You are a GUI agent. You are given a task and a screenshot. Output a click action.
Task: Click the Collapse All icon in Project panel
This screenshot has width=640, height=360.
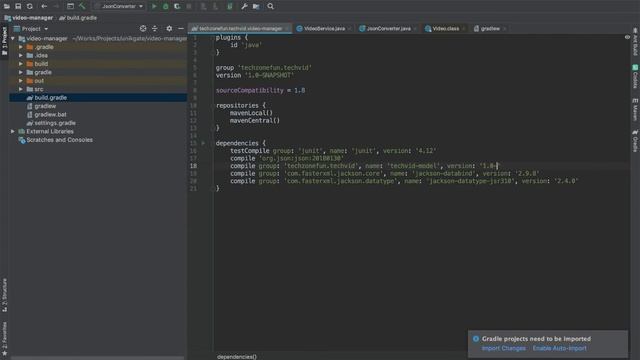click(x=155, y=29)
